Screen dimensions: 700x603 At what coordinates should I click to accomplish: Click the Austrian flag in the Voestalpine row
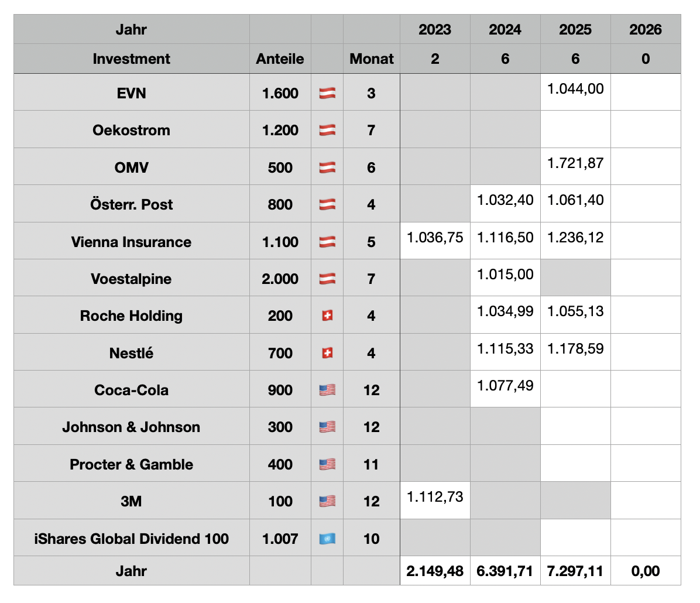[x=327, y=279]
